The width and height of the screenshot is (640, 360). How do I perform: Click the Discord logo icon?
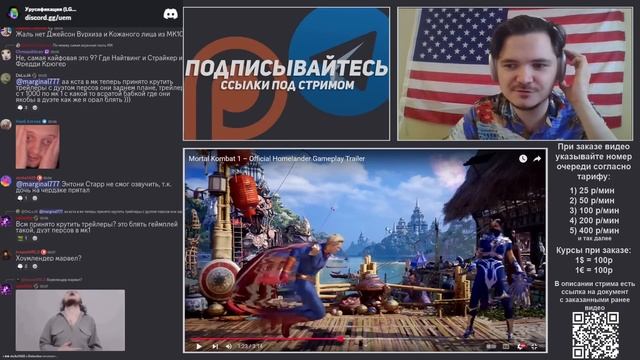(171, 14)
